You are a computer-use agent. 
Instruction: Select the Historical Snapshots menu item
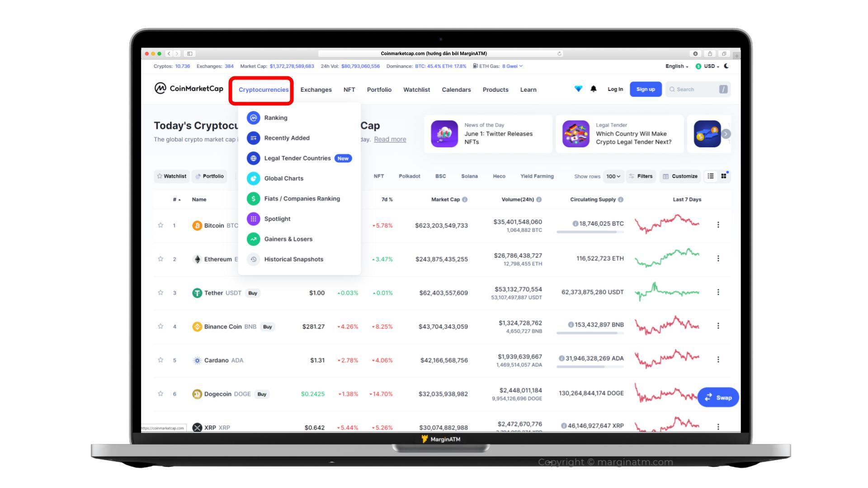click(x=293, y=259)
